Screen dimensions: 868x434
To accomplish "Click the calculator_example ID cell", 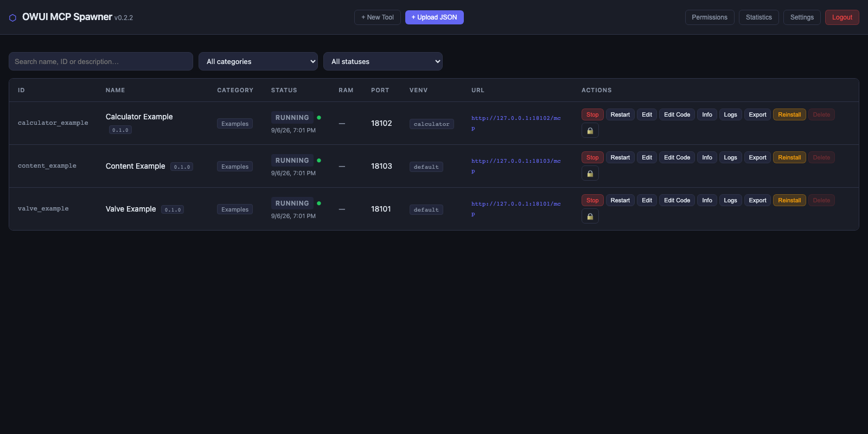I will (x=53, y=123).
